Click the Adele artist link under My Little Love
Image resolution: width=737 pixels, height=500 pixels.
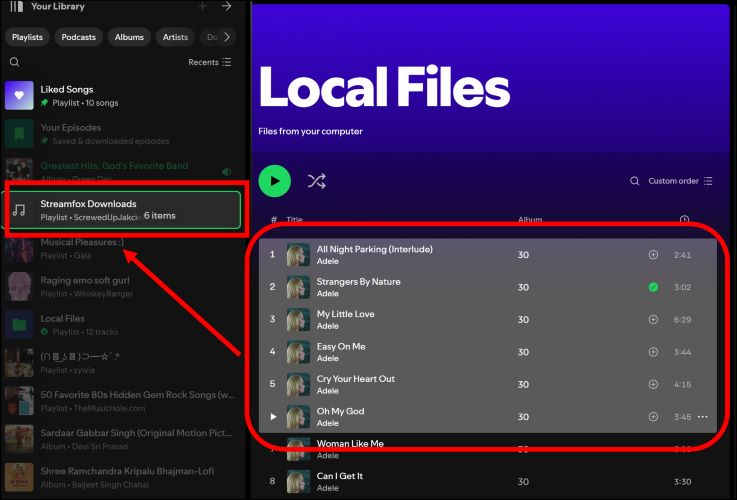click(x=328, y=326)
